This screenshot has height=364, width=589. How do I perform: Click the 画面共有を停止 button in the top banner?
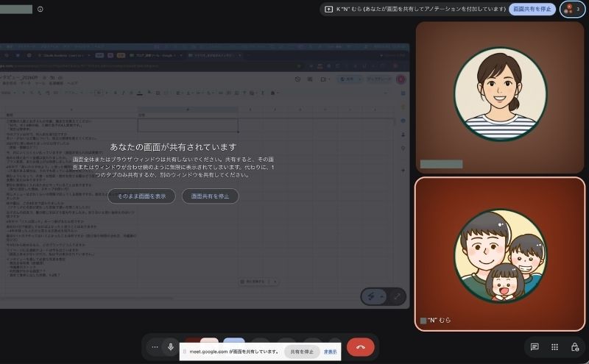pos(532,9)
